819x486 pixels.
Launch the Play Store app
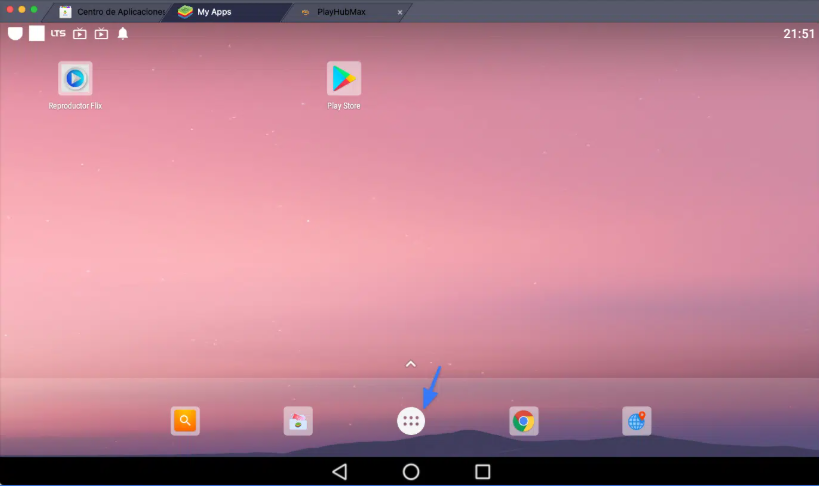343,79
